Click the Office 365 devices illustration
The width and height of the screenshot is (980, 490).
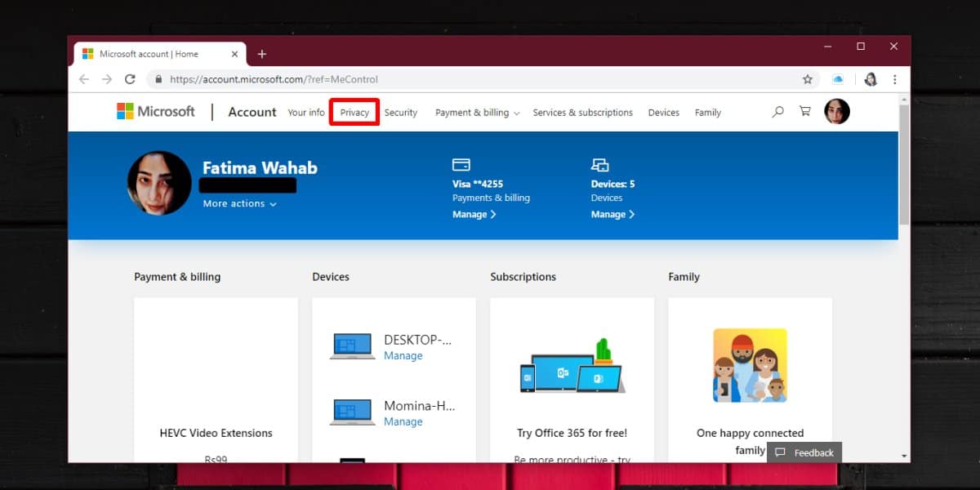[572, 366]
